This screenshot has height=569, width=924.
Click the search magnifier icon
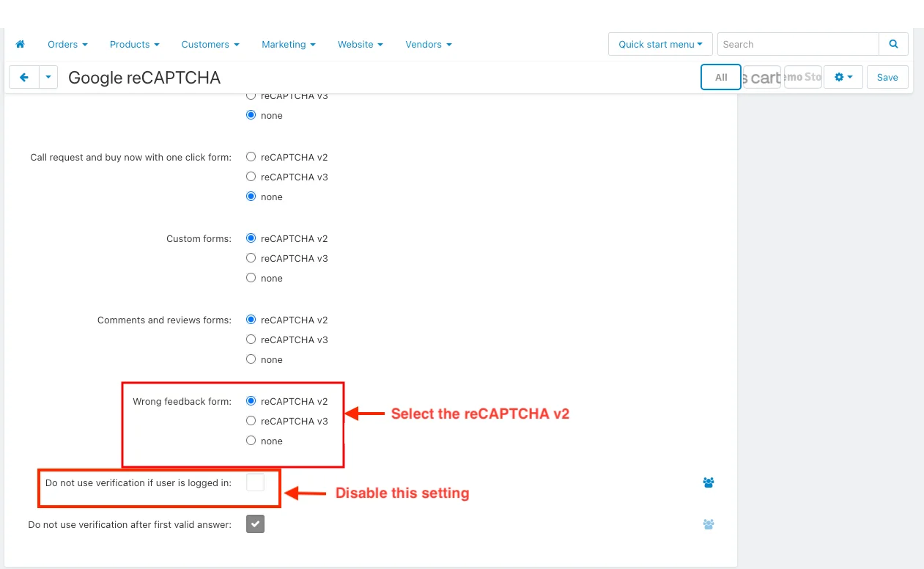[893, 44]
